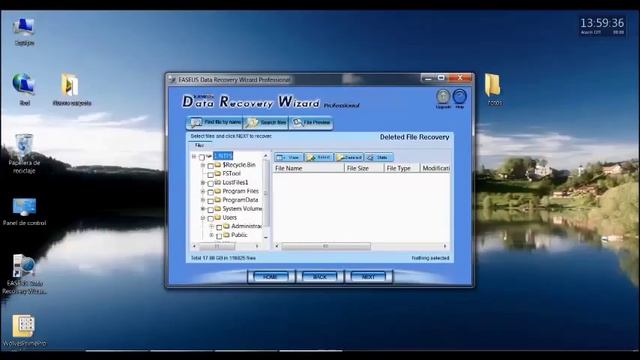Select the "ProgramData" tree label
640x360 pixels.
tap(240, 200)
